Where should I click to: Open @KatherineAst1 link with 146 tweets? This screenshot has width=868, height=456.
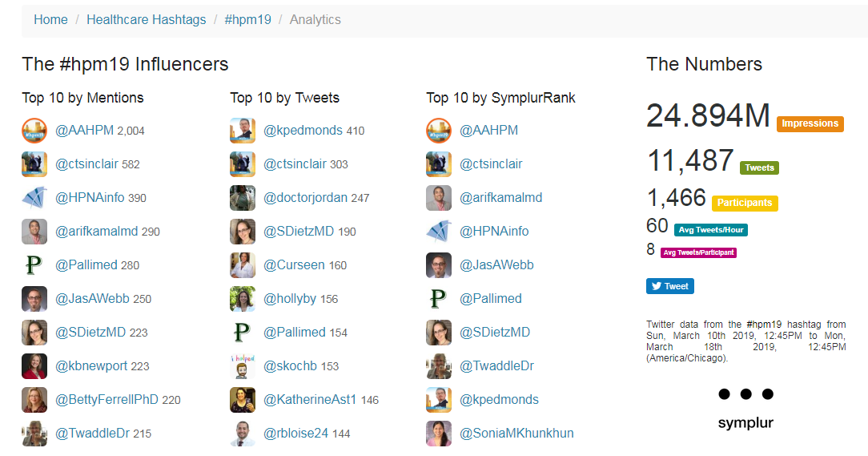309,399
